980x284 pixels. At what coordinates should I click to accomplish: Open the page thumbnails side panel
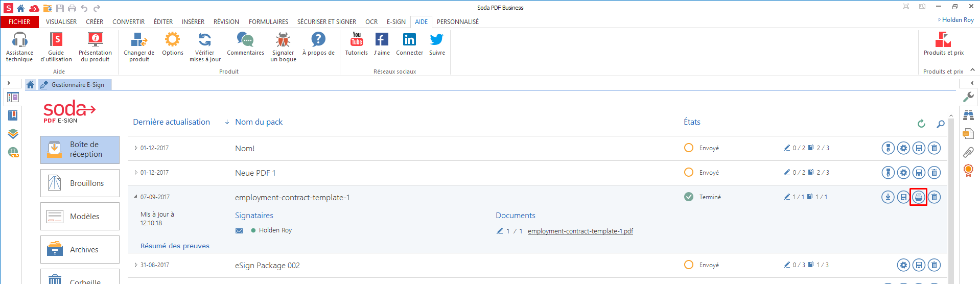pos(13,97)
